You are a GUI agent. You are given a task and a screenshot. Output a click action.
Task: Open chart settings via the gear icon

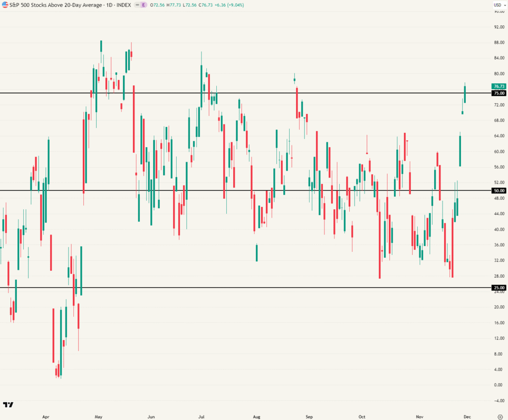pos(500,417)
